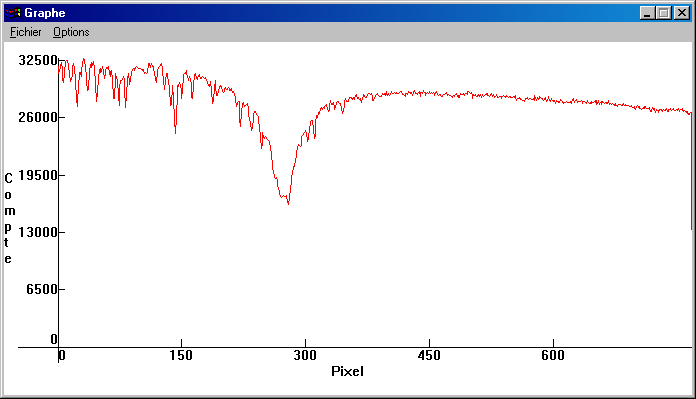Click the 6500 y-axis label

tap(42, 289)
